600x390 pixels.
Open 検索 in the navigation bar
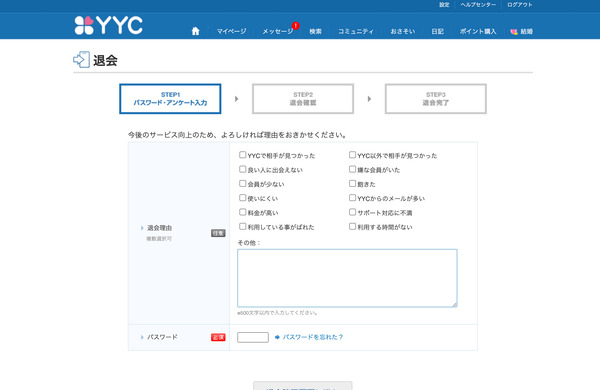[x=315, y=31]
